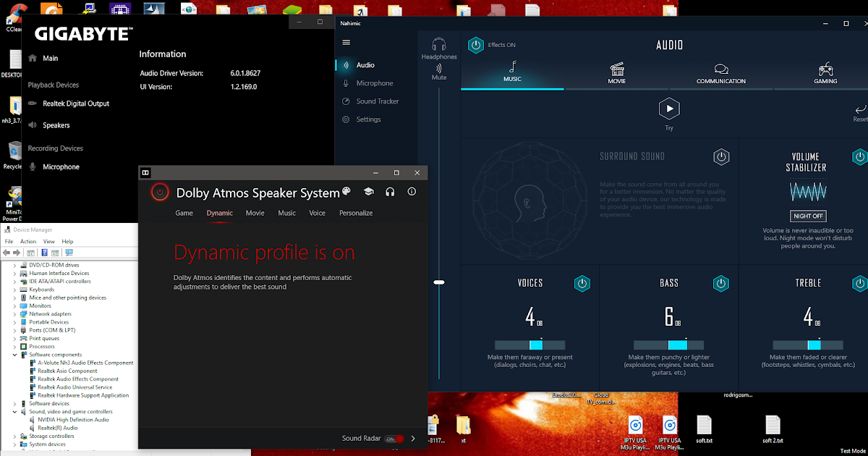
Task: Open the Dolby Voice profile tab
Action: click(x=317, y=213)
